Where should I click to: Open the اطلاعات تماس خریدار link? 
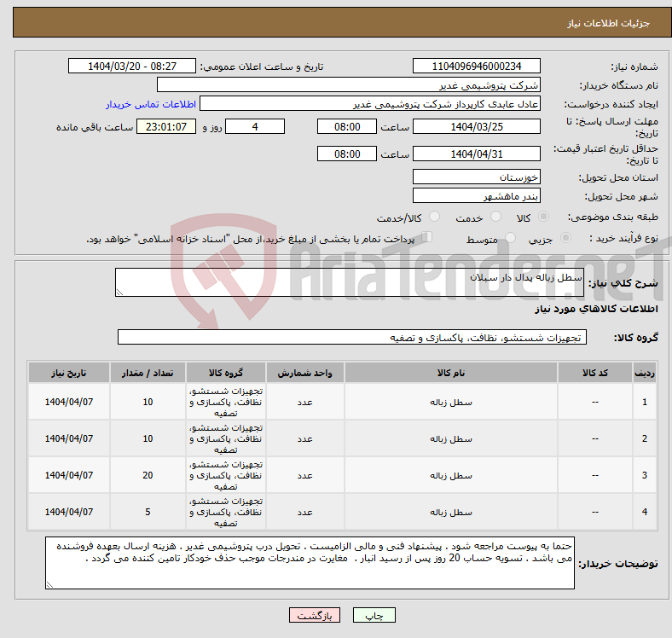click(151, 104)
